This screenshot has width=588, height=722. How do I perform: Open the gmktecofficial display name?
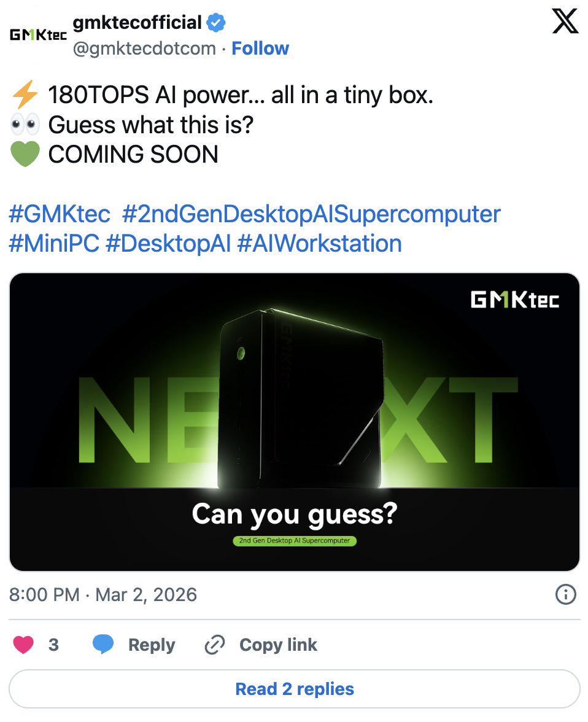137,23
